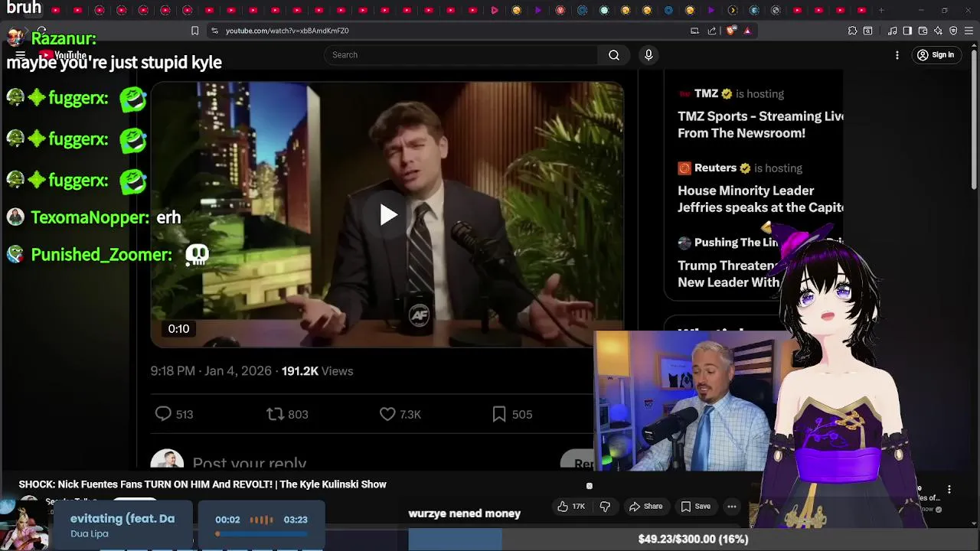Open the YouTube hamburger guide menu

(21, 55)
